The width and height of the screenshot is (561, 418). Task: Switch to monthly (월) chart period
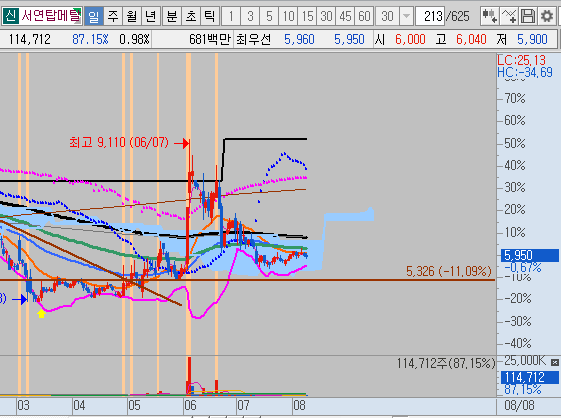(x=132, y=16)
